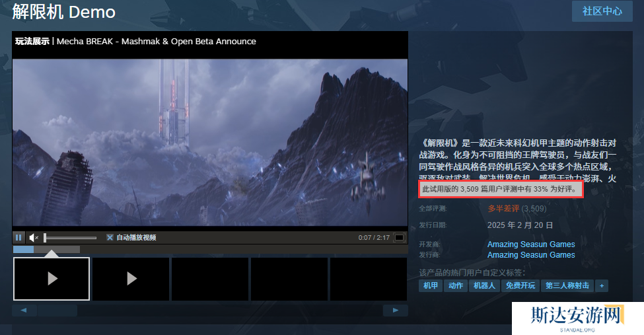
Task: Uncheck the 自动播放视频 autoplay checkbox
Action: pyautogui.click(x=110, y=237)
